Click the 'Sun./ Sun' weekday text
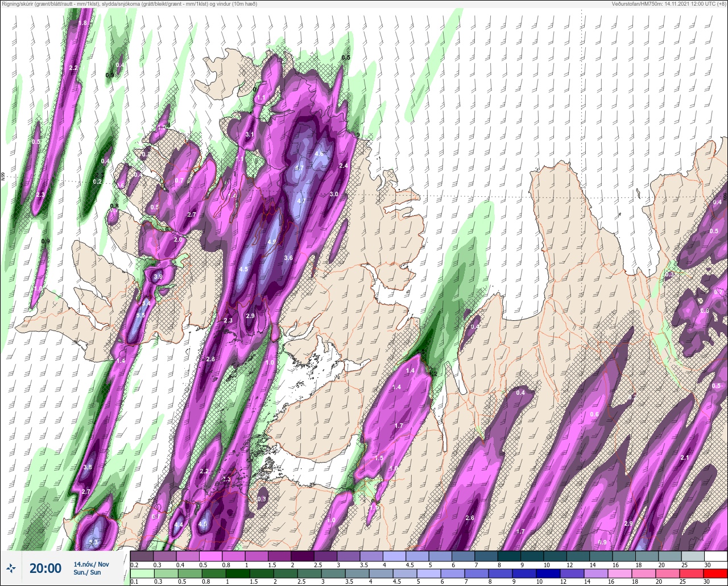The height and width of the screenshot is (586, 728). coord(88,572)
